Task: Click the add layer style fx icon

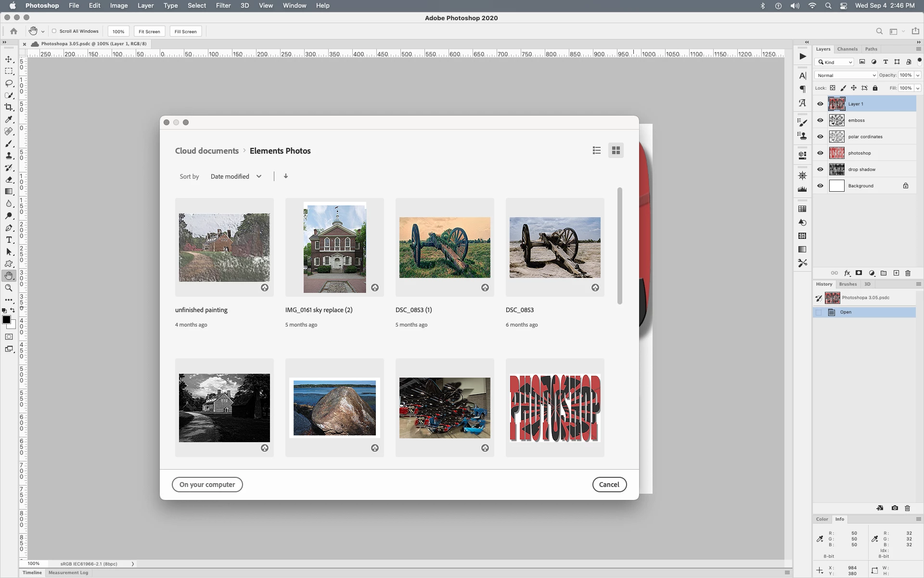Action: point(847,273)
